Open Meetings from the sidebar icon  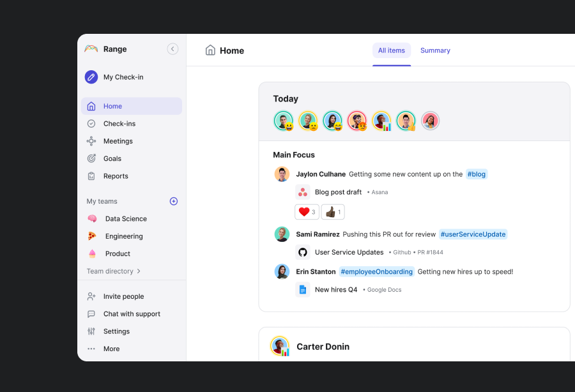(x=91, y=141)
